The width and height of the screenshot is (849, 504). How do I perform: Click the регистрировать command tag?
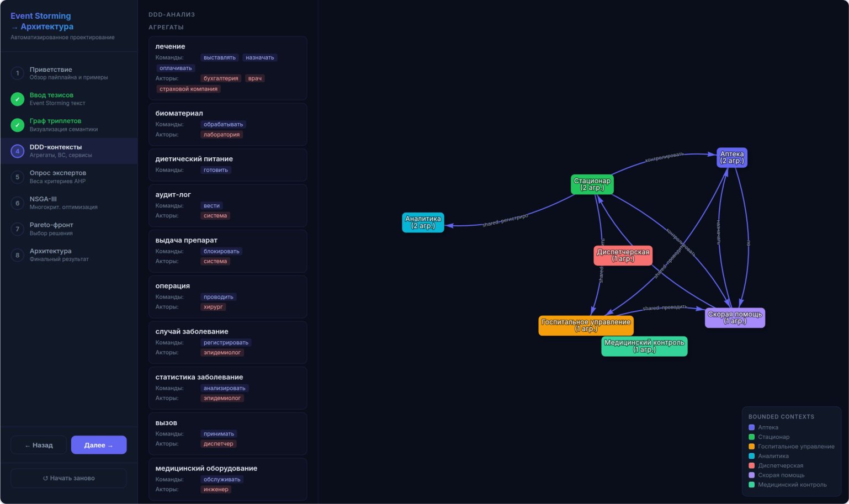coord(226,342)
